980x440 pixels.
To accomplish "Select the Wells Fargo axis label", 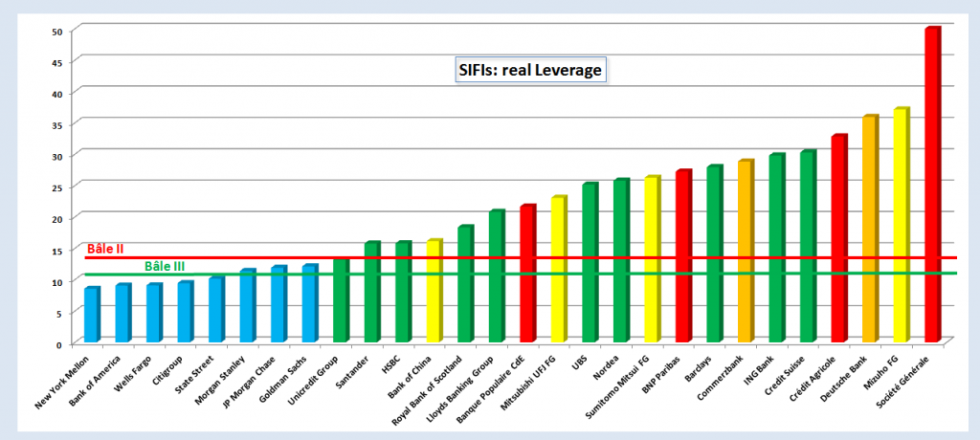I will click(x=132, y=376).
